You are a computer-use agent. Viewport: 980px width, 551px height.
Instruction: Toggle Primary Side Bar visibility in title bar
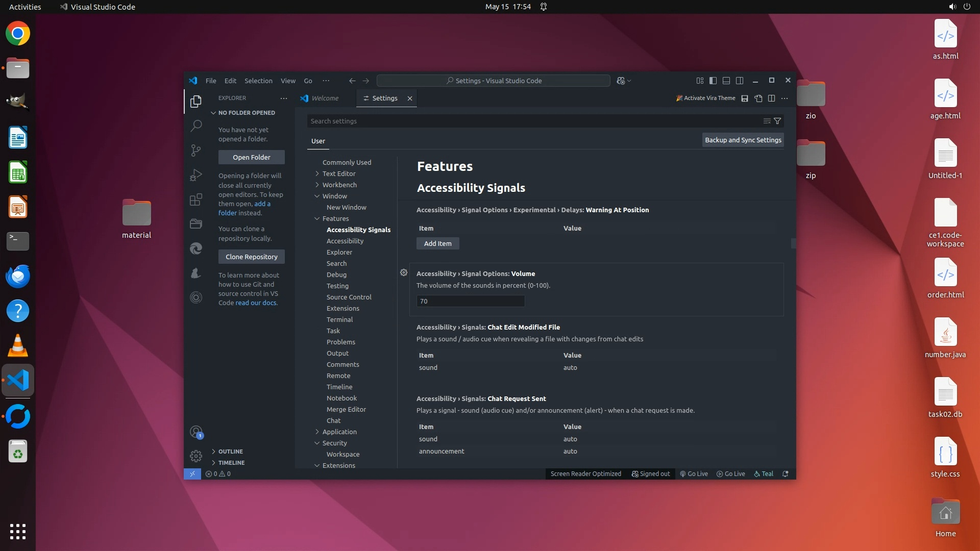pyautogui.click(x=713, y=81)
